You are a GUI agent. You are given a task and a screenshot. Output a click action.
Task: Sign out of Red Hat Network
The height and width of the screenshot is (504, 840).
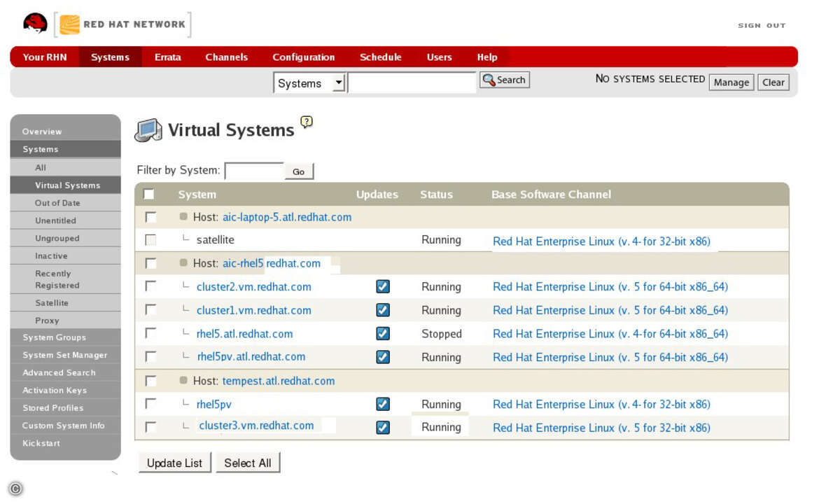[762, 25]
